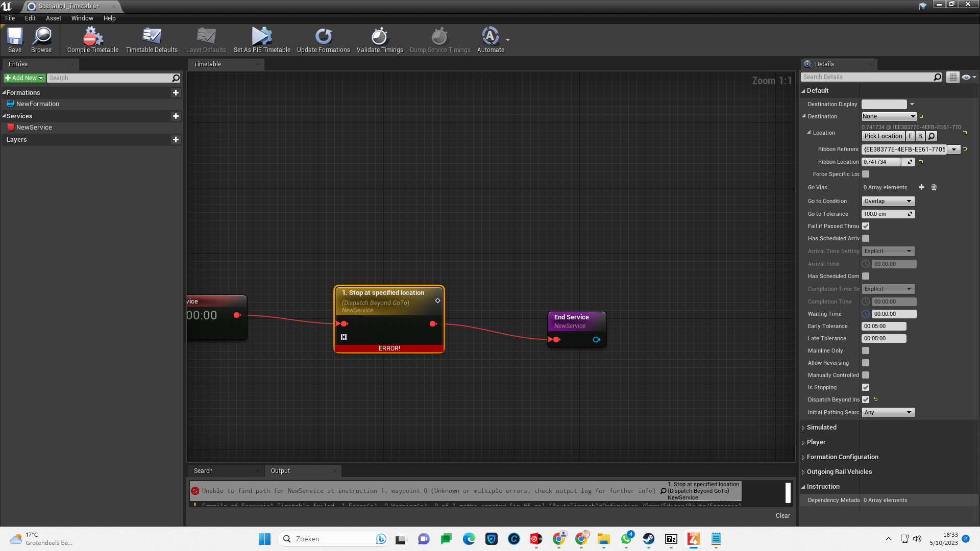Run Validate Timings from toolbar
This screenshot has height=551, width=980.
pyautogui.click(x=379, y=37)
